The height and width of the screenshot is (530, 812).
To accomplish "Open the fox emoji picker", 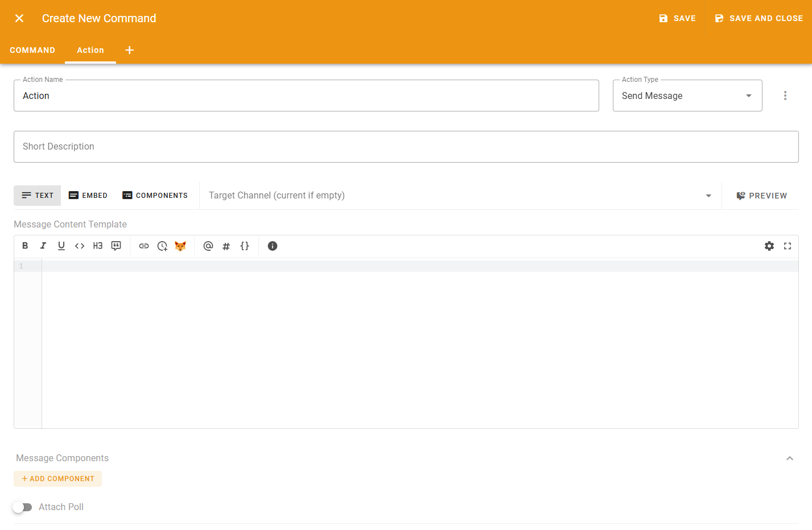I will tap(180, 246).
